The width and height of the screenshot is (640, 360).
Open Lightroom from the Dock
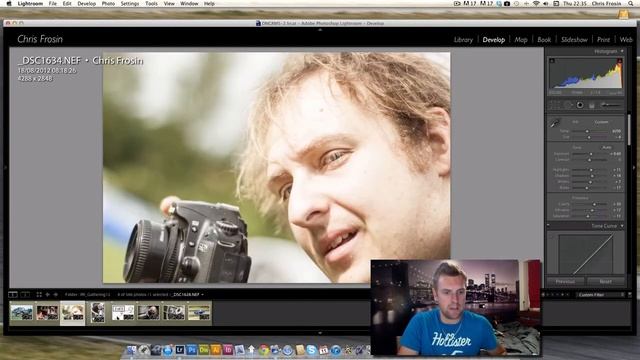pyautogui.click(x=180, y=350)
